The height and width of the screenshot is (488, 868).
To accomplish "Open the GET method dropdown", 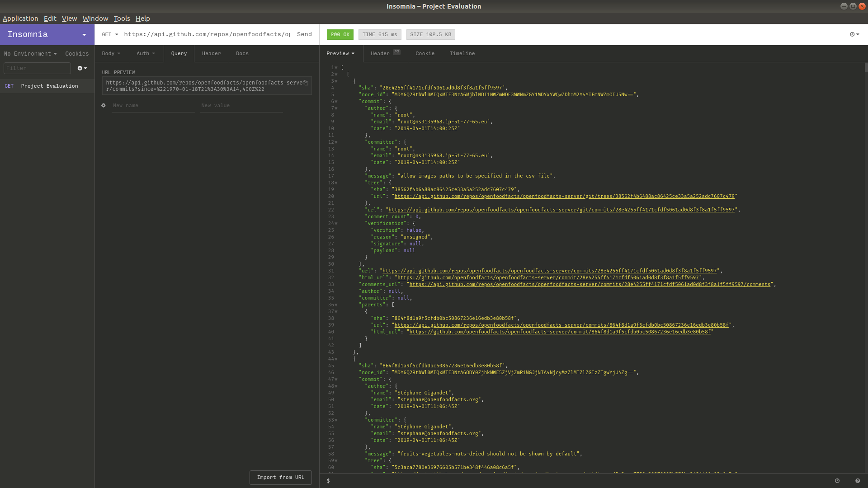I will tap(110, 34).
